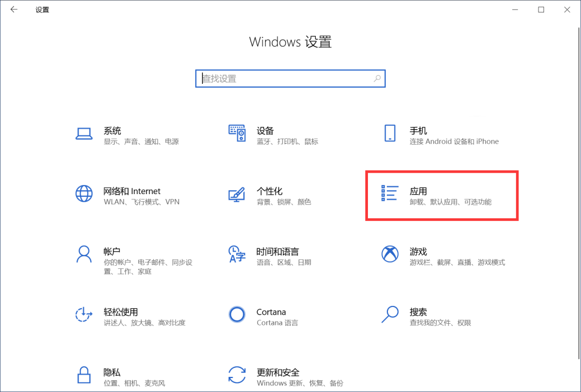581x392 pixels.
Task: Open the 系统 settings title
Action: tap(112, 131)
